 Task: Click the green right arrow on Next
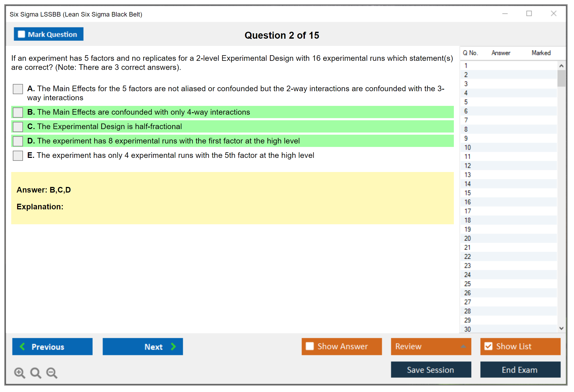174,346
